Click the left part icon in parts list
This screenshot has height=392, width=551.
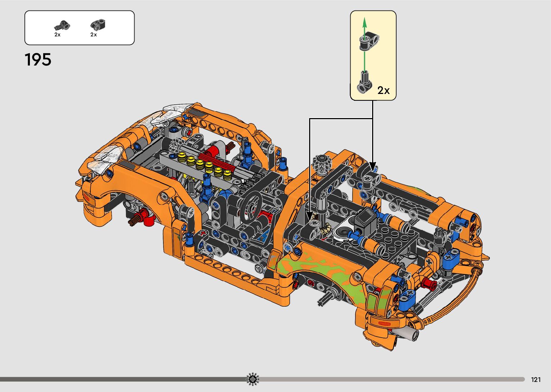click(62, 25)
